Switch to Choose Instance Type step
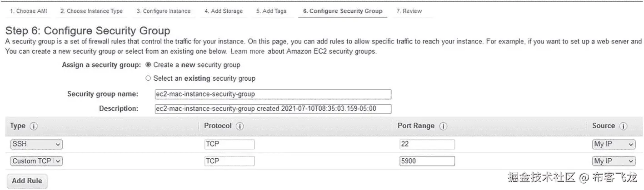Viewport: 644px width, 190px height. tap(91, 11)
